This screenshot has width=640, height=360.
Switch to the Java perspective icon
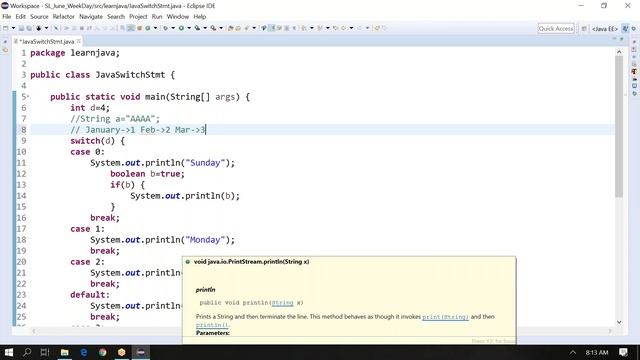click(625, 29)
